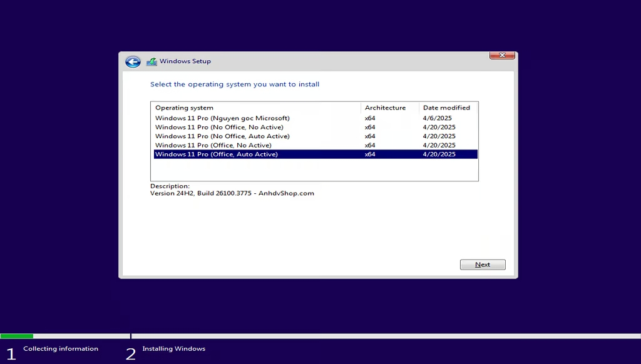This screenshot has width=641, height=364.
Task: Select Windows 11 Pro (Nguyen goc Microsoft)
Action: (315, 118)
